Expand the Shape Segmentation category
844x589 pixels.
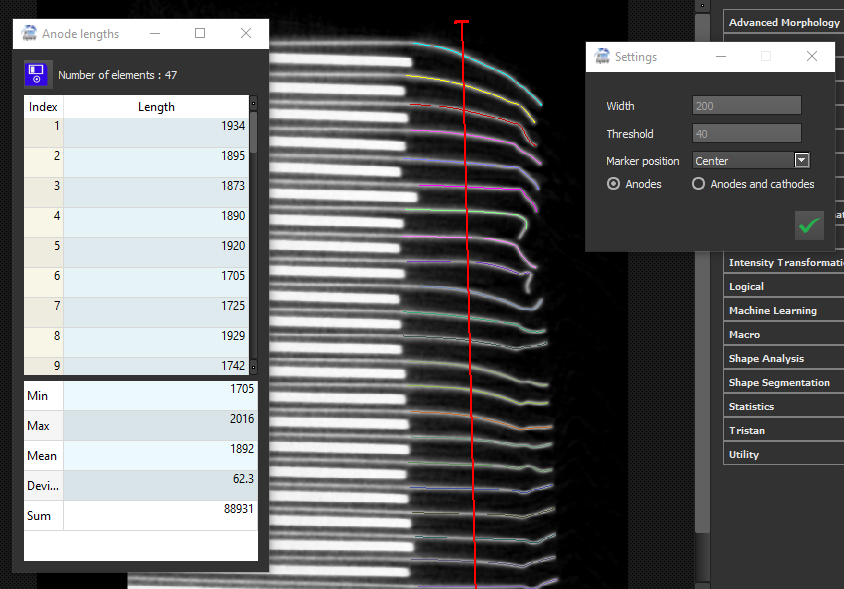point(779,382)
